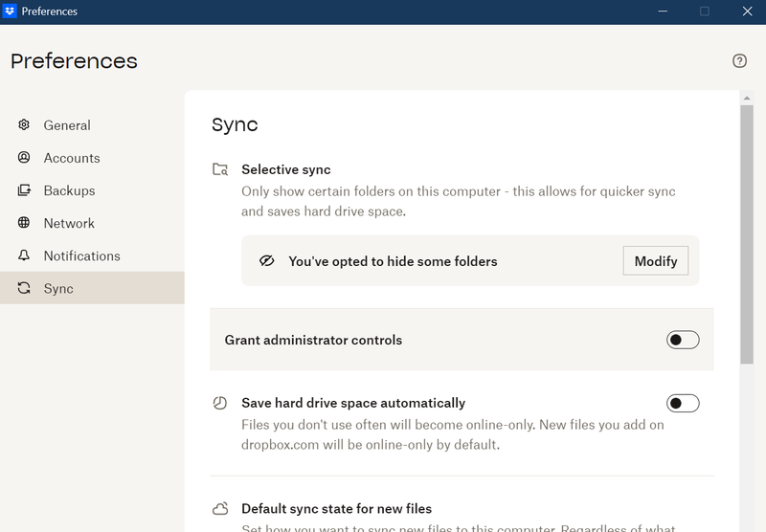Click the Default sync state cloud icon

[x=220, y=508]
